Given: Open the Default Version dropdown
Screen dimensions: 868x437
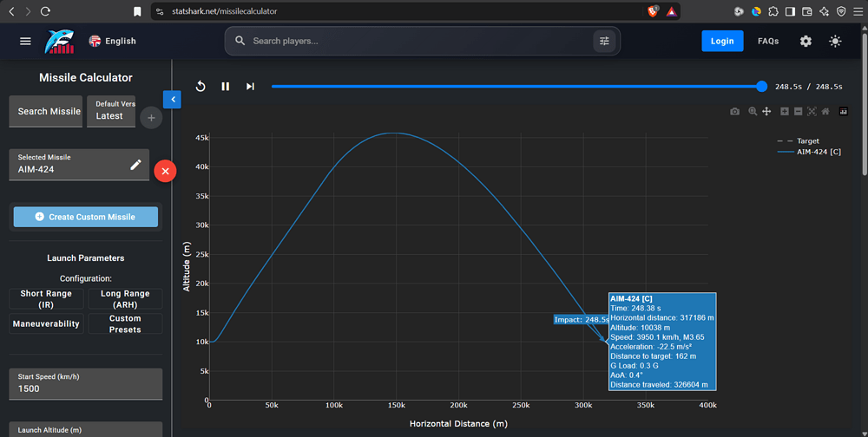Looking at the screenshot, I should click(x=111, y=111).
